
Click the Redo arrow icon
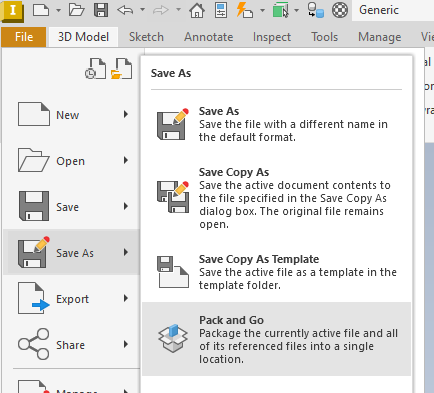(161, 10)
